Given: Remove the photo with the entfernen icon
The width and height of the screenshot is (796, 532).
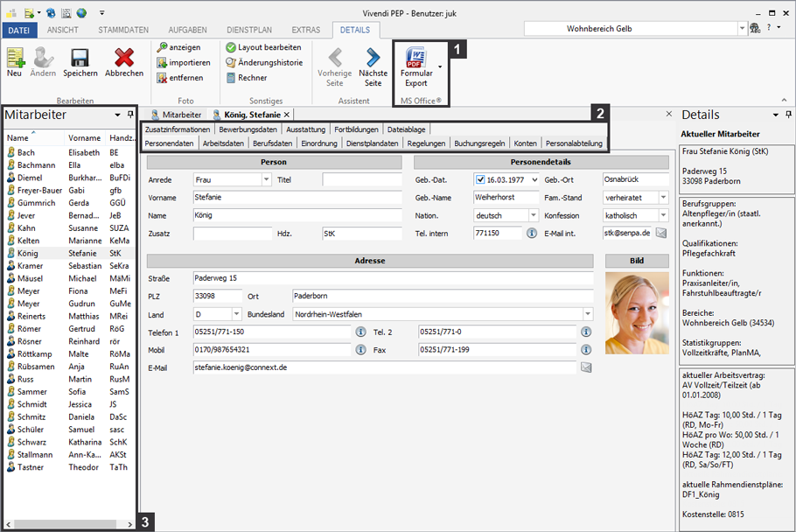Looking at the screenshot, I should pyautogui.click(x=183, y=78).
